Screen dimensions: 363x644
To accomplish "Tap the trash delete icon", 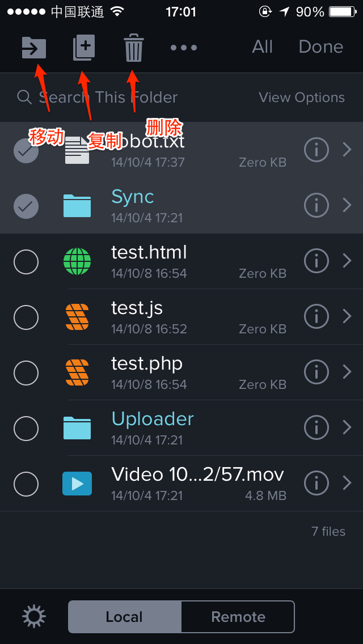I will pyautogui.click(x=134, y=48).
